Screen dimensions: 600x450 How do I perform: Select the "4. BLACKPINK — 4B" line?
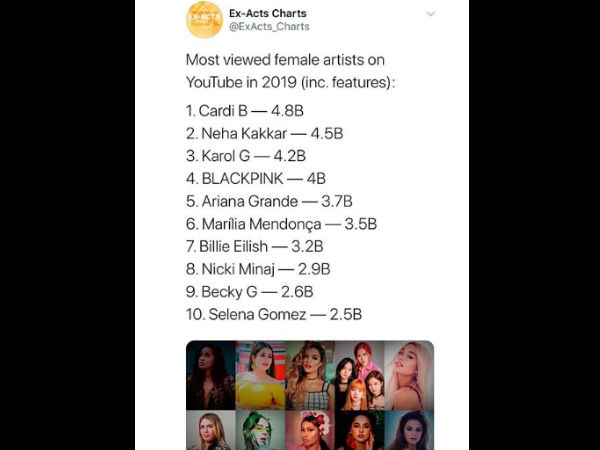(254, 178)
